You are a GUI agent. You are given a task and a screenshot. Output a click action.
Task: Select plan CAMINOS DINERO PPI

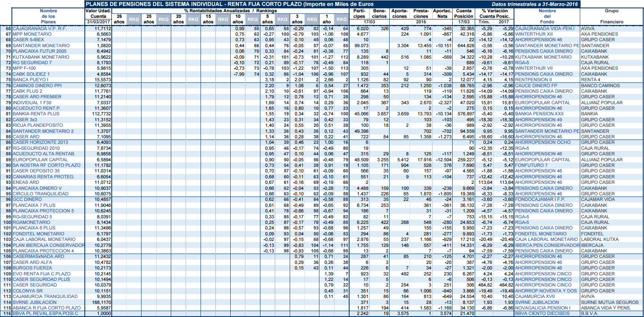pos(37,86)
